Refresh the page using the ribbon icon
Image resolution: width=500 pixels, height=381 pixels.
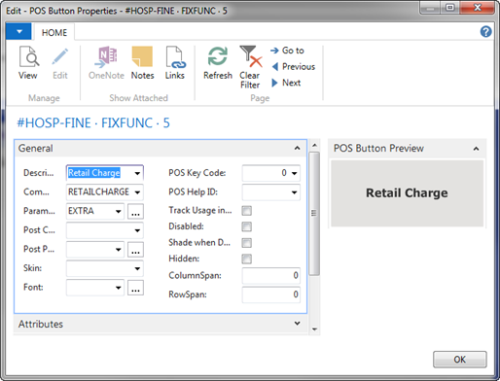tap(218, 56)
